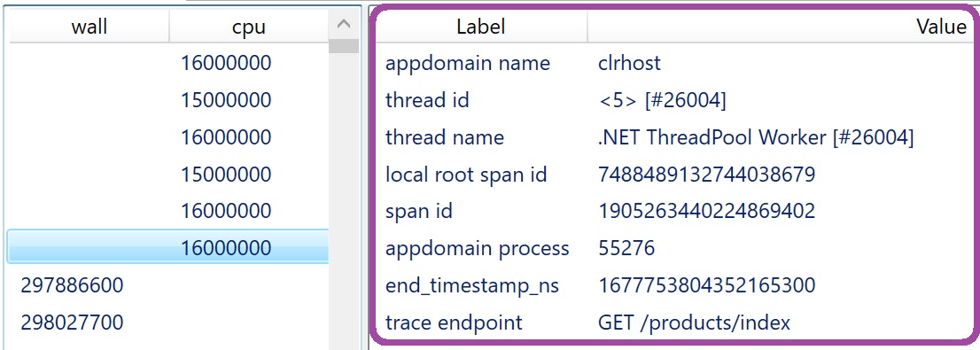The image size is (980, 350).
Task: Select the local root span id row
Action: tap(673, 175)
